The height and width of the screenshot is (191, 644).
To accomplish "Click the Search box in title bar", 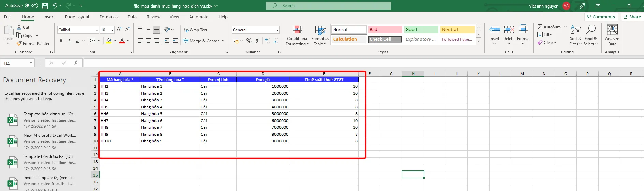I will pyautogui.click(x=328, y=6).
